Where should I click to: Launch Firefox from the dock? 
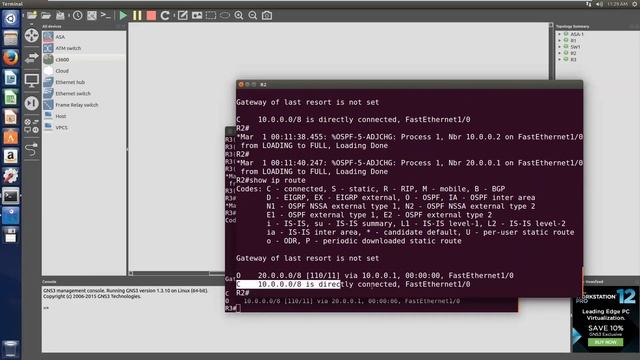tap(11, 58)
